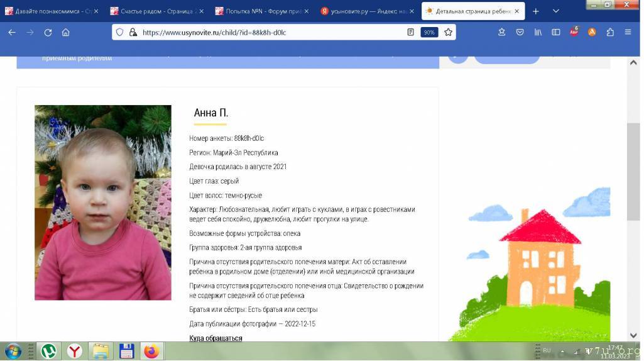Expand the list all tabs dropdown arrow
Viewport: 644px width, 361px height.
555,11
